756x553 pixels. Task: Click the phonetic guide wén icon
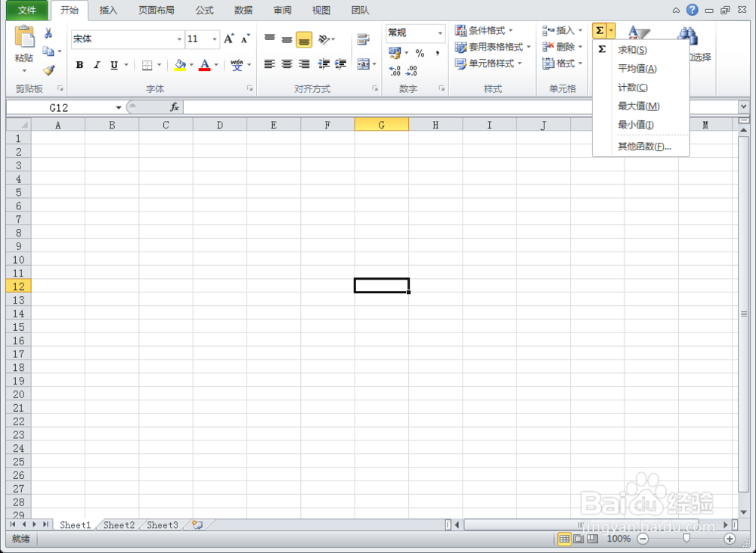237,64
